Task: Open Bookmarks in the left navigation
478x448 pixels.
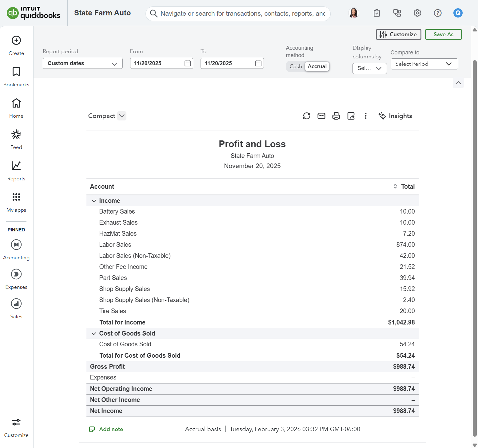Action: coord(16,77)
